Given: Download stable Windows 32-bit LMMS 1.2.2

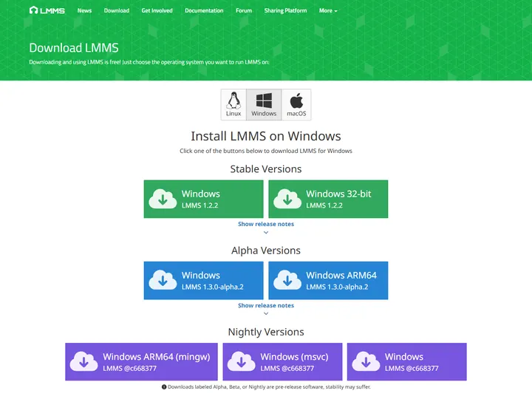Looking at the screenshot, I should [x=328, y=199].
